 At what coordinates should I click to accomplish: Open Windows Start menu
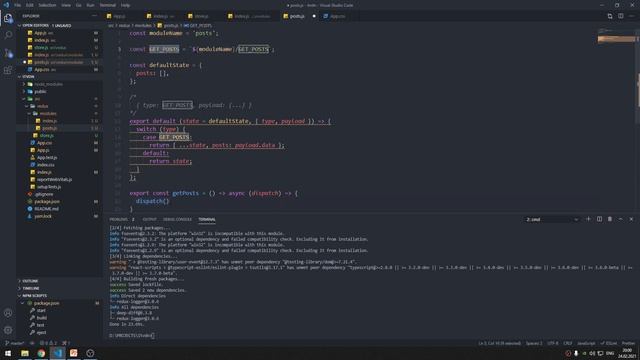coord(8,353)
